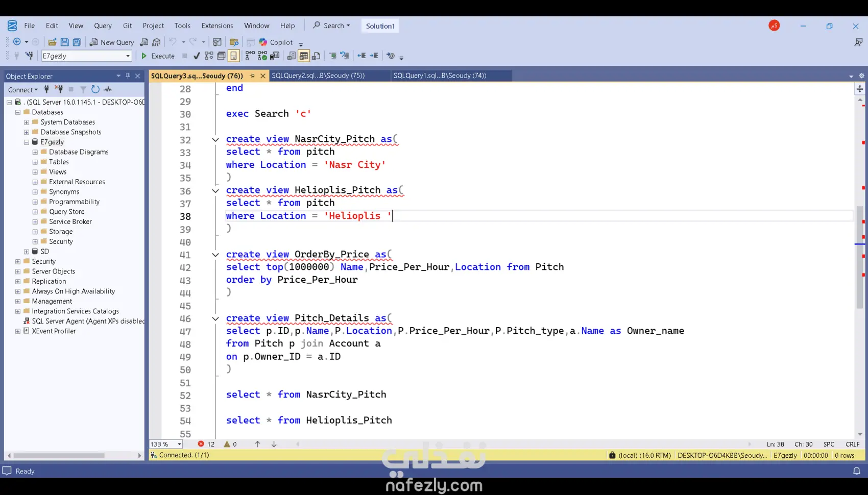Toggle the IntelliSense Enabled button

(x=233, y=56)
